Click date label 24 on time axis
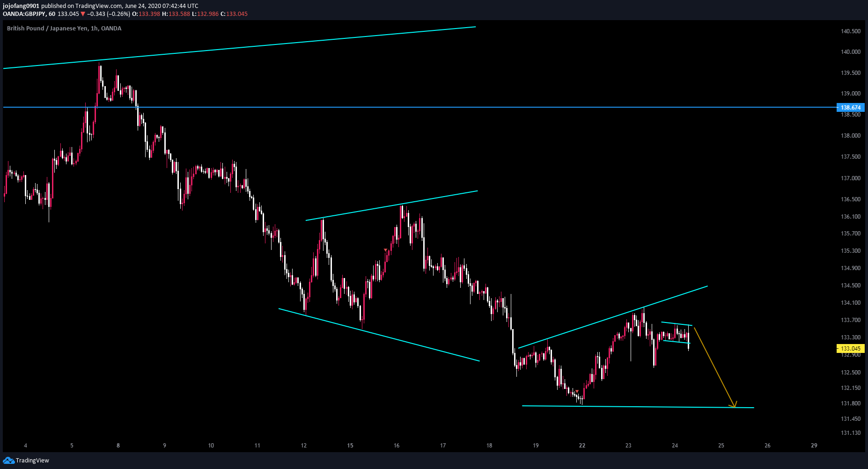The image size is (868, 469). pos(675,446)
